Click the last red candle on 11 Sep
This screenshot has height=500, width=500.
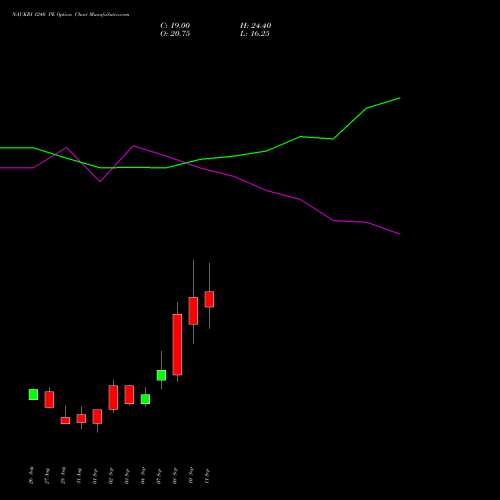[x=209, y=299]
